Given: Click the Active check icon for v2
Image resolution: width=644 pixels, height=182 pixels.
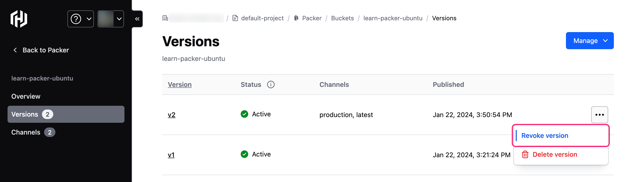Looking at the screenshot, I should (x=244, y=114).
